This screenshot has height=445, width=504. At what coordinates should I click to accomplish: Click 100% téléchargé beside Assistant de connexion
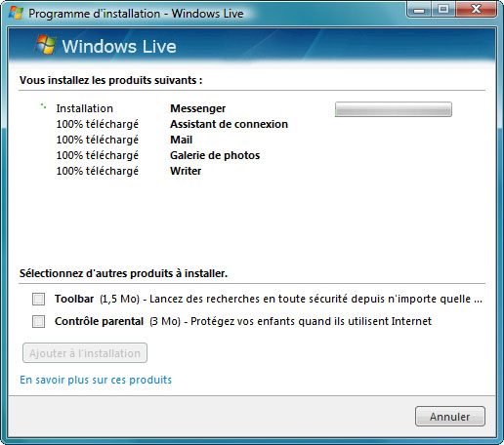point(98,124)
